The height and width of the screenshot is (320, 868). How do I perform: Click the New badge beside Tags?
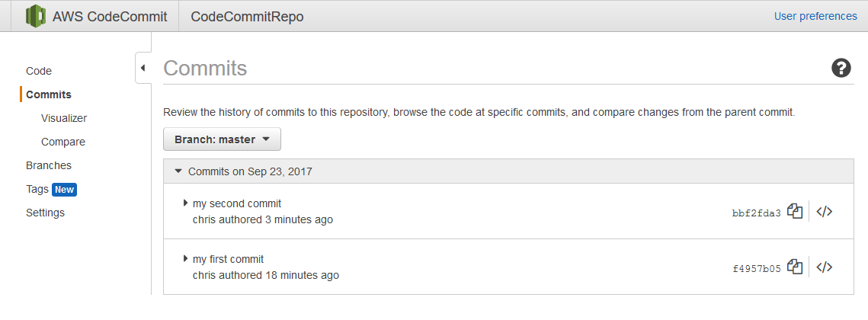tap(64, 190)
